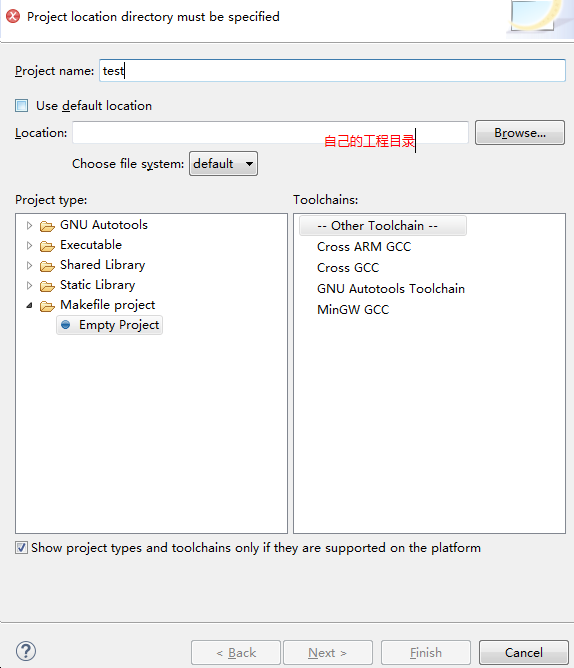Open help with the question mark icon
The height and width of the screenshot is (668, 574).
(x=26, y=651)
